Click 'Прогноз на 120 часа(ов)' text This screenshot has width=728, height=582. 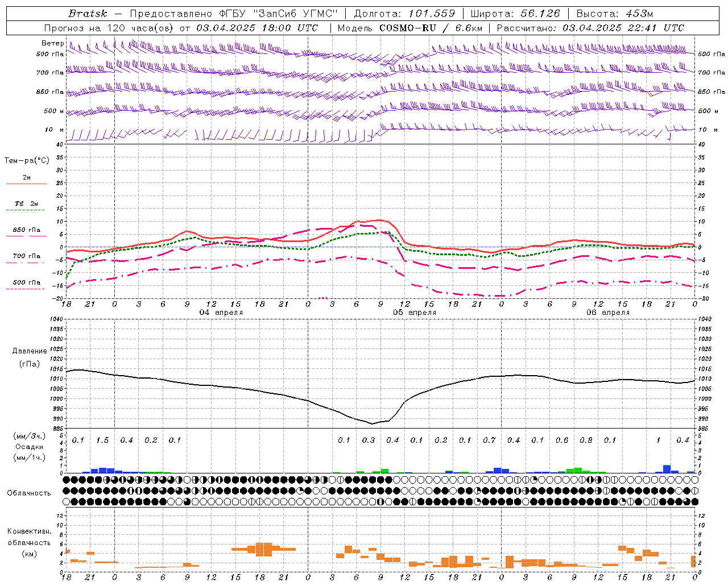pyautogui.click(x=110, y=28)
